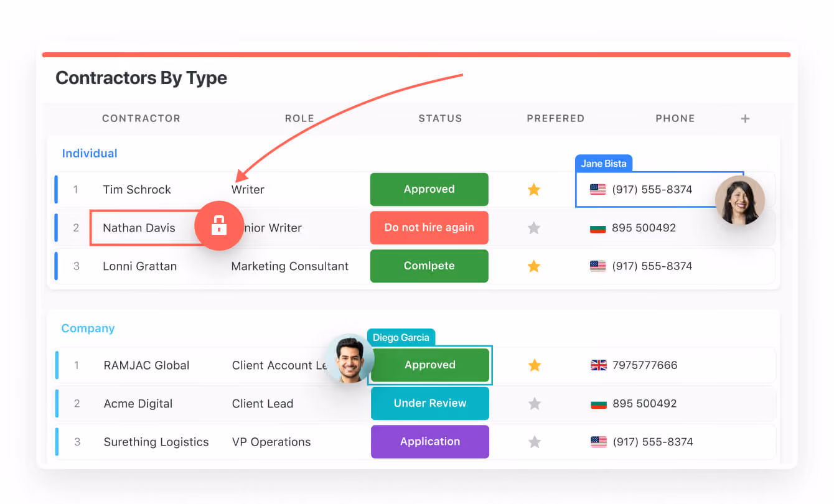Screen dimensions: 834x504
Task: Click the US flag in Lonni Grattan's row
Action: point(598,266)
